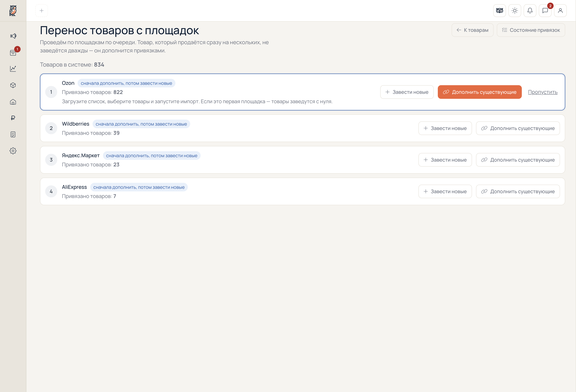Click Дополнить существующие for Яндекс.Маркет

[x=518, y=160]
